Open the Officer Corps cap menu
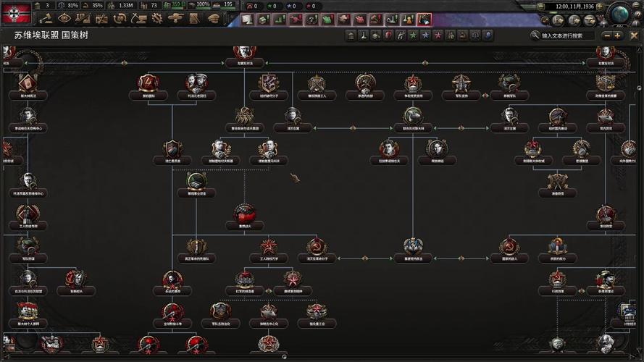Viewport: 644px width, 362px height. [213, 19]
